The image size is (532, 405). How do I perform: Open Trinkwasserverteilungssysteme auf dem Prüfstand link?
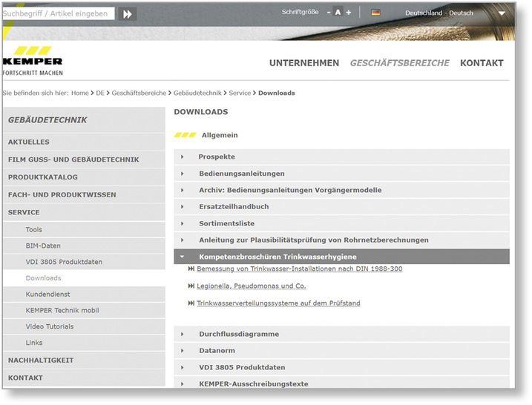(278, 303)
